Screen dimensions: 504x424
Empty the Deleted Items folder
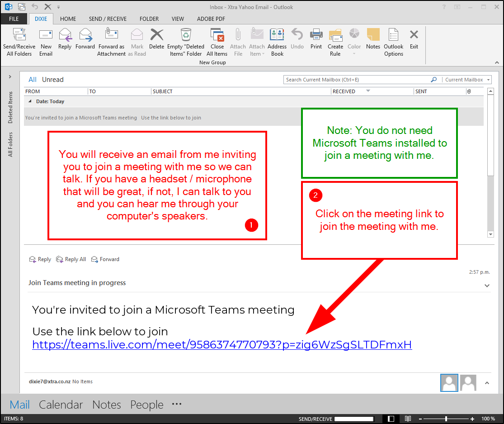click(186, 42)
